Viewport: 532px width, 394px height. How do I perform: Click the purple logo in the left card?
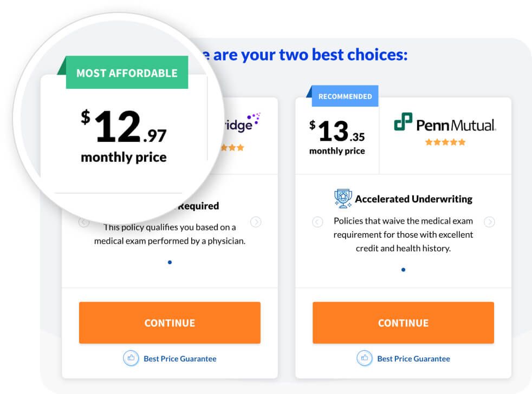tap(242, 122)
